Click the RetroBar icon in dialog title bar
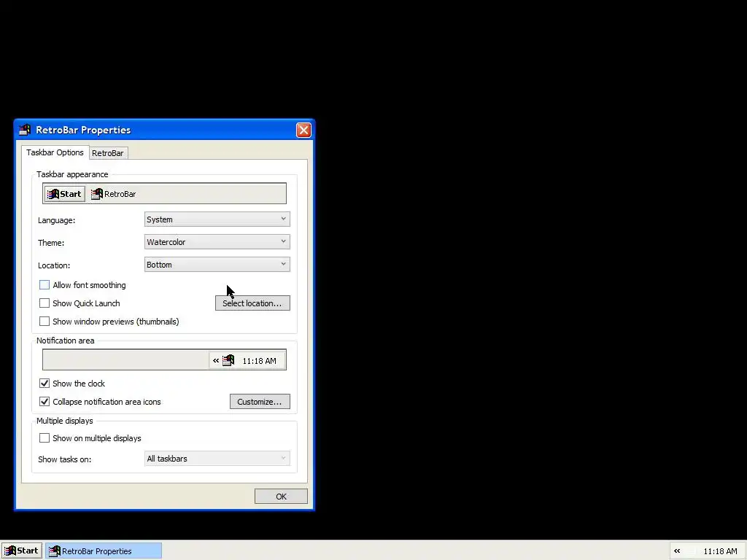This screenshot has width=747, height=560. pyautogui.click(x=25, y=130)
